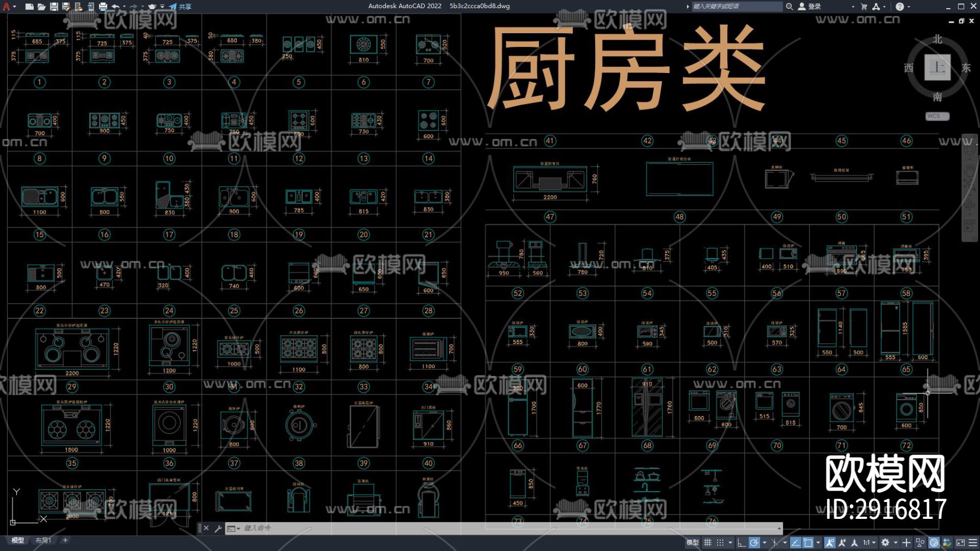Viewport: 980px width, 551px height.
Task: Expand the undo history dropdown
Action: tap(125, 7)
